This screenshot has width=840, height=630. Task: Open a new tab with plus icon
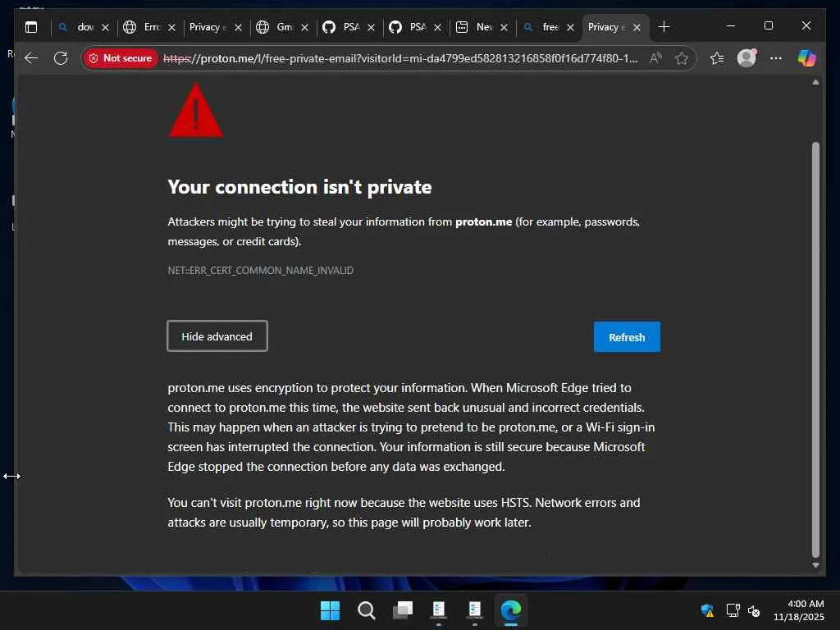coord(664,27)
